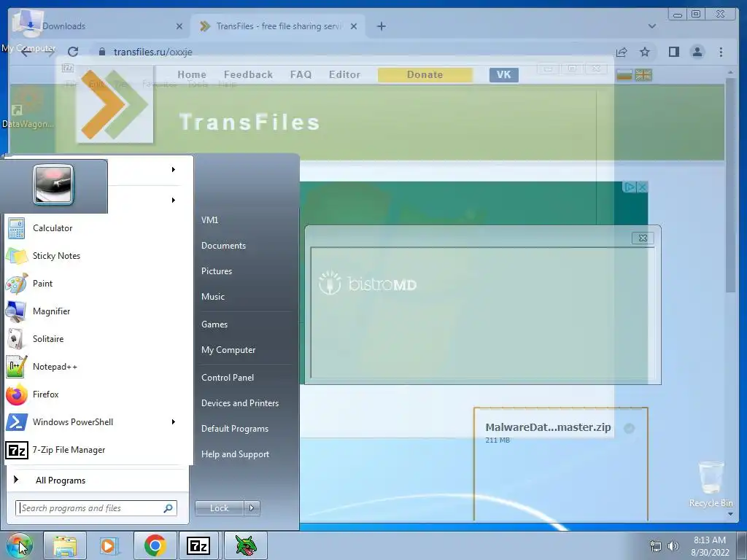Open Recycle Bin on the desktop
This screenshot has height=560, width=747.
(x=711, y=483)
